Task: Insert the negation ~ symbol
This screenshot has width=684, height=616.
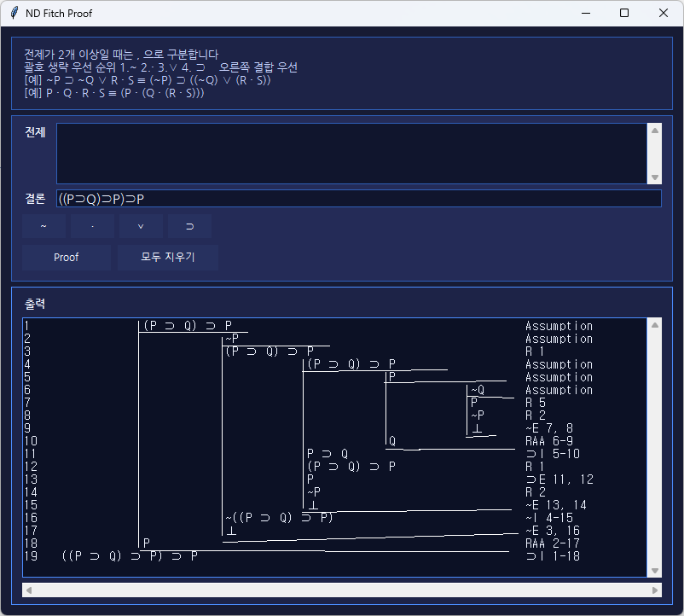Action: 43,226
